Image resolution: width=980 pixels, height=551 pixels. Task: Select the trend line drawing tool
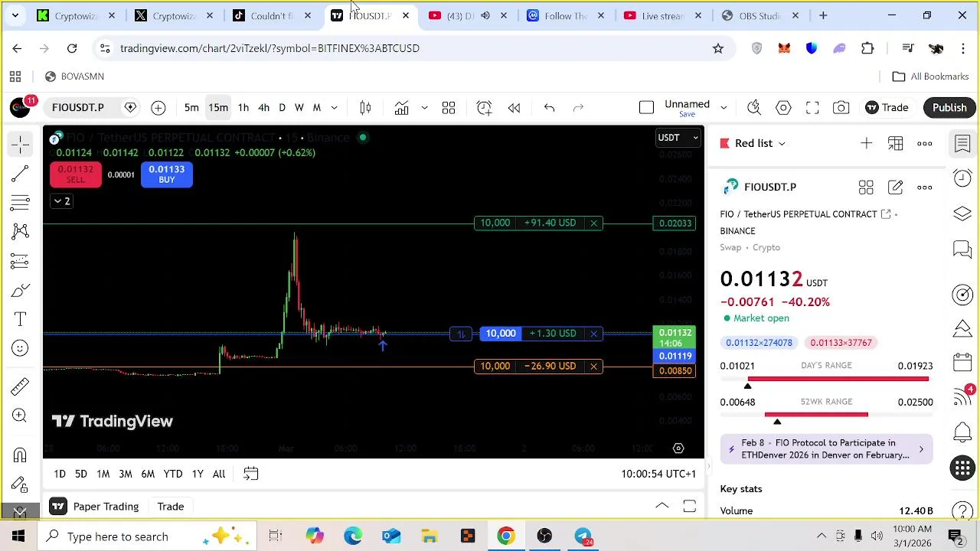tap(21, 174)
